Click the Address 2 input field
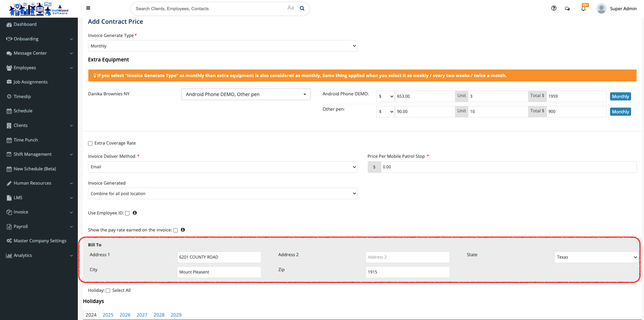The width and height of the screenshot is (644, 320). (x=407, y=257)
